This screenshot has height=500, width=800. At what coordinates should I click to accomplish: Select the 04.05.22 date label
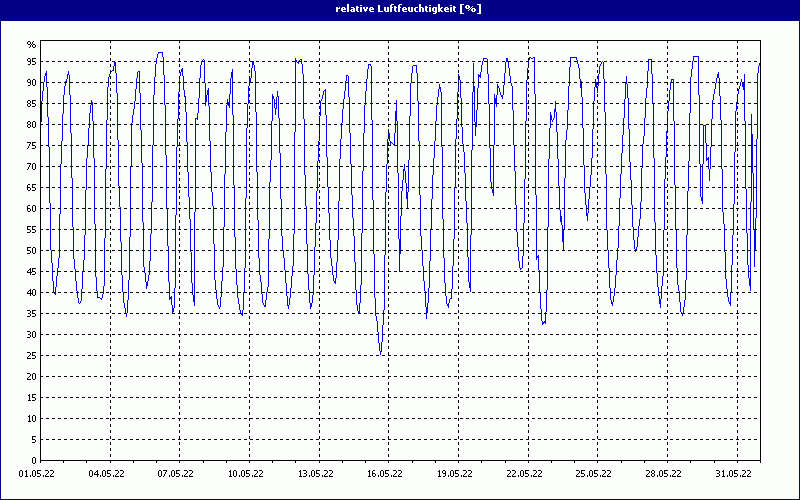[106, 474]
